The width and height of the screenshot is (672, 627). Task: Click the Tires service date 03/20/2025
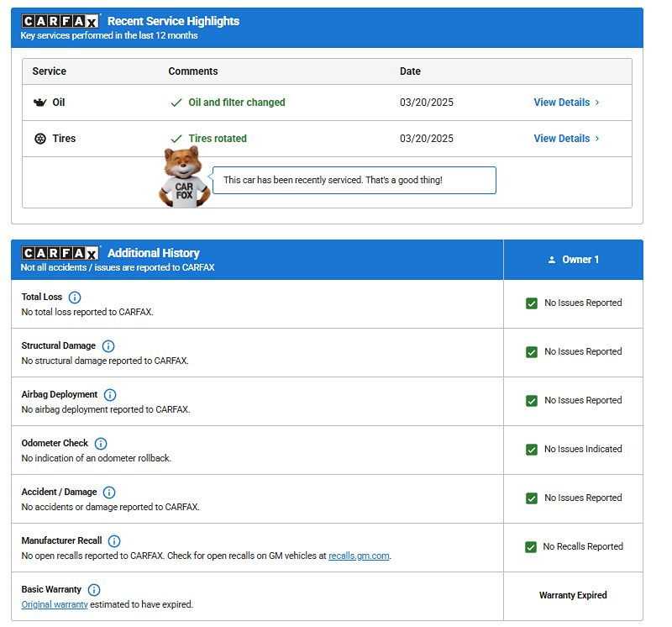427,139
